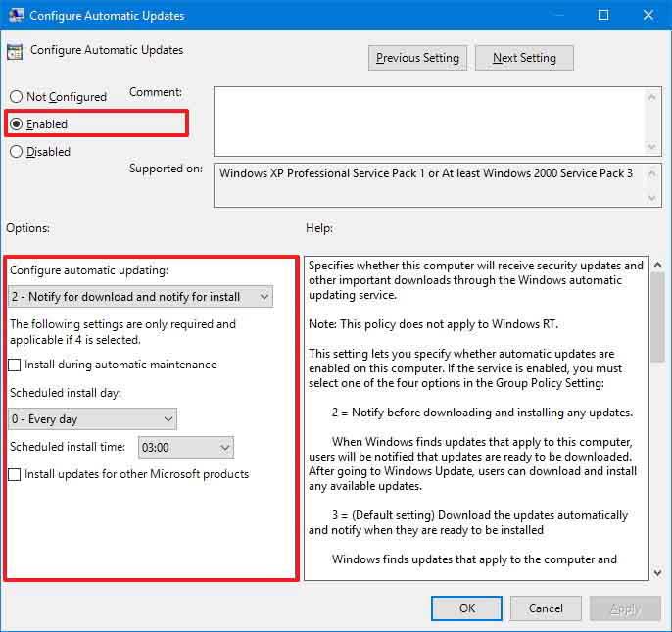Click the Comment box scroll down arrow
The width and height of the screenshot is (672, 632).
tap(653, 147)
